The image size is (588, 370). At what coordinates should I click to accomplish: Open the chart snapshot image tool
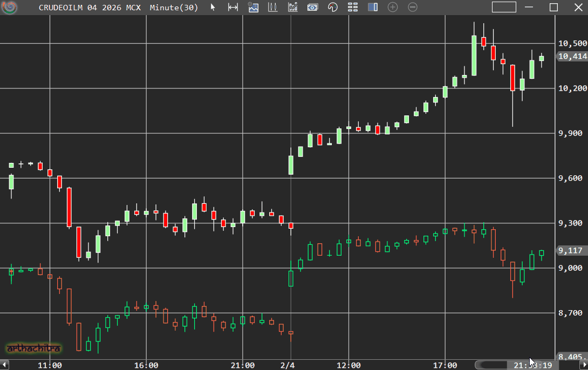click(x=253, y=8)
